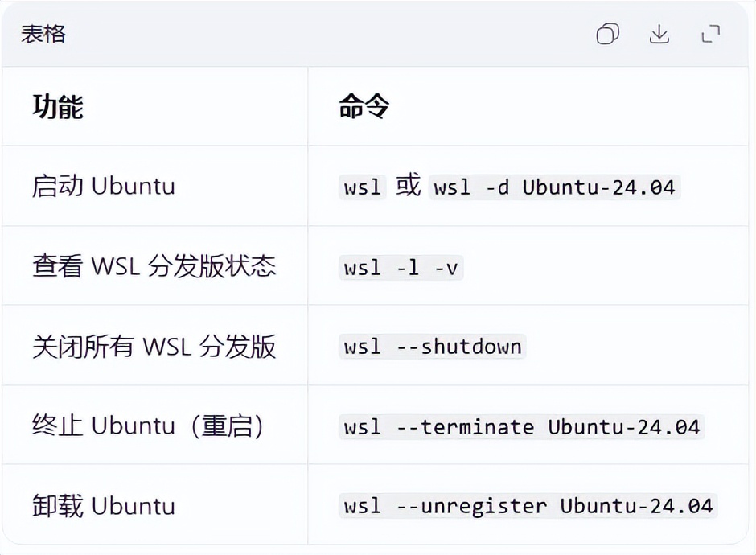The height and width of the screenshot is (555, 756).
Task: Click the wsl code snippet
Action: [361, 187]
